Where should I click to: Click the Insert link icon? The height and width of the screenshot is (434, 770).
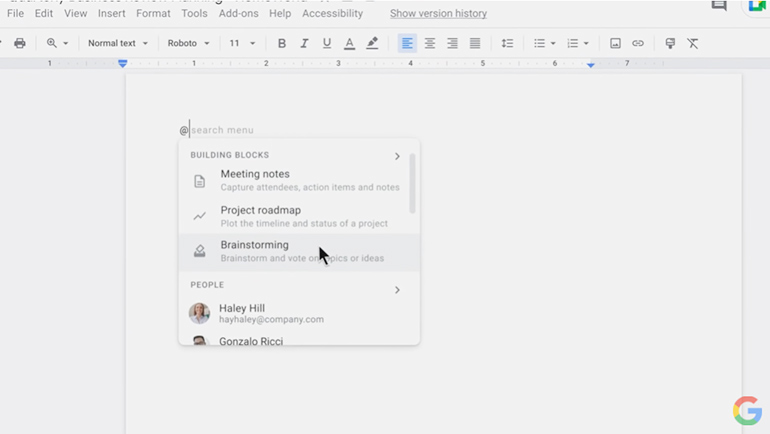(638, 43)
